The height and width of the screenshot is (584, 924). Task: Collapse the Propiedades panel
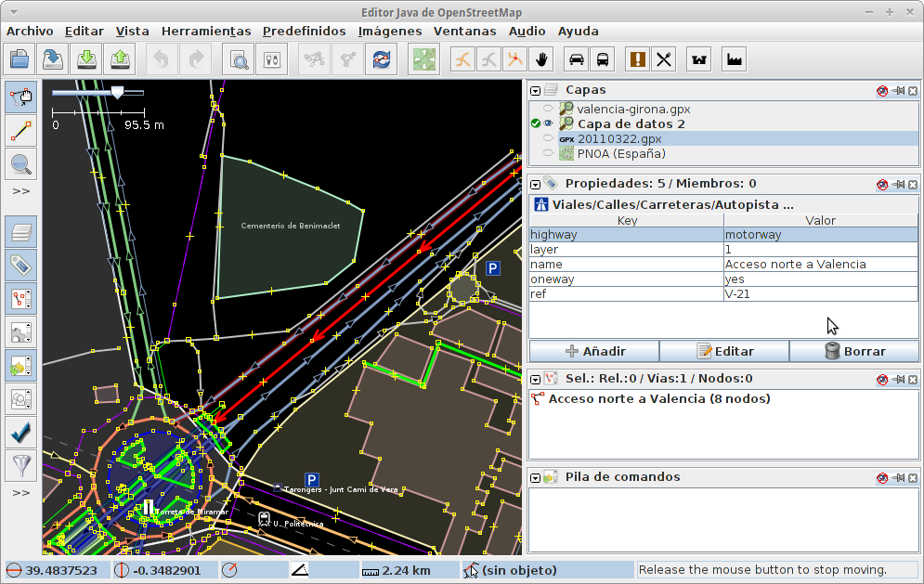536,184
